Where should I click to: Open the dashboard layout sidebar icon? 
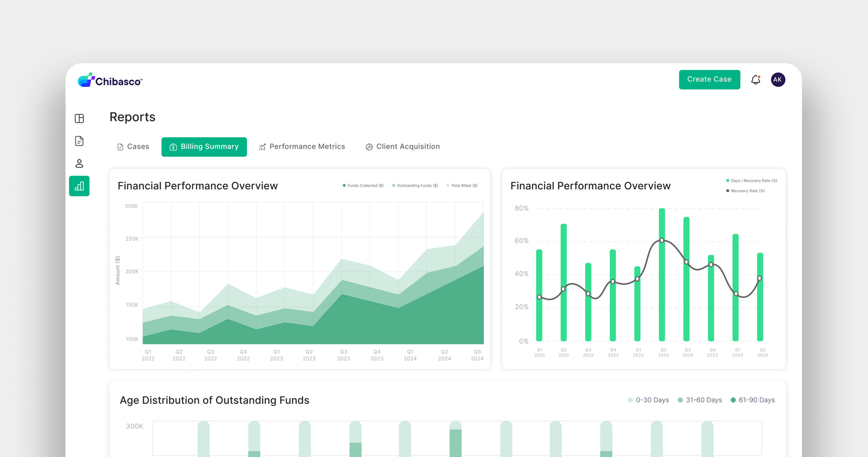coord(79,118)
